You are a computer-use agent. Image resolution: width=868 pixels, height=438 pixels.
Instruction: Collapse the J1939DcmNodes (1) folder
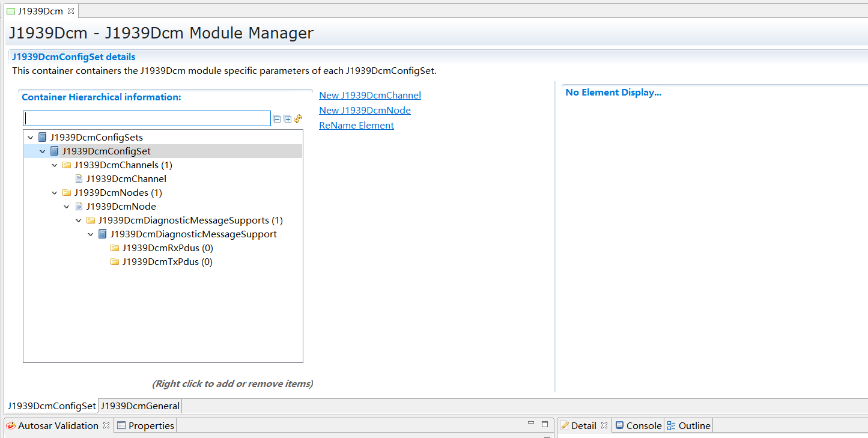(x=55, y=193)
